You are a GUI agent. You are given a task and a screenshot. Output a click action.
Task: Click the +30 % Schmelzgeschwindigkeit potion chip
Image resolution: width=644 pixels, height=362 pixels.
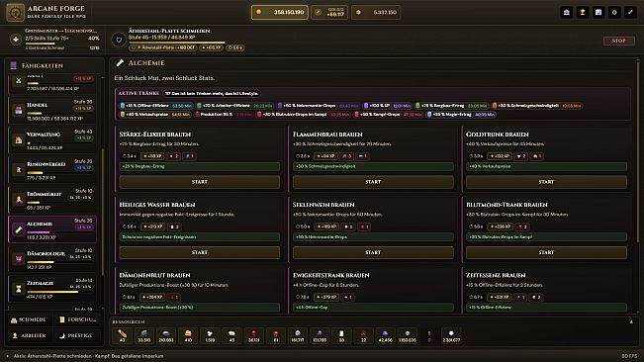[537, 106]
